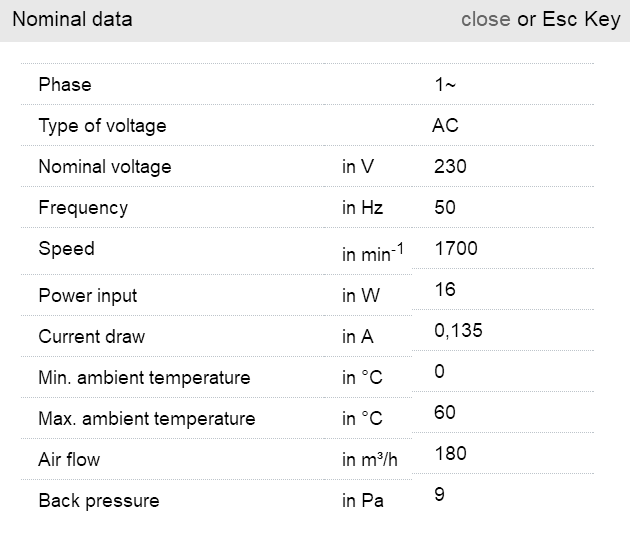Select the Min. ambient temperature label
The width and height of the screenshot is (630, 543).
tap(144, 378)
